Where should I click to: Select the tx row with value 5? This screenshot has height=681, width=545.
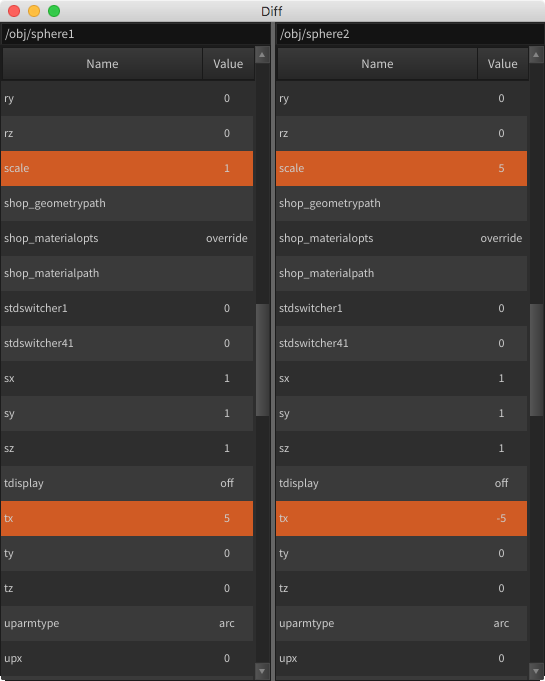pos(127,519)
